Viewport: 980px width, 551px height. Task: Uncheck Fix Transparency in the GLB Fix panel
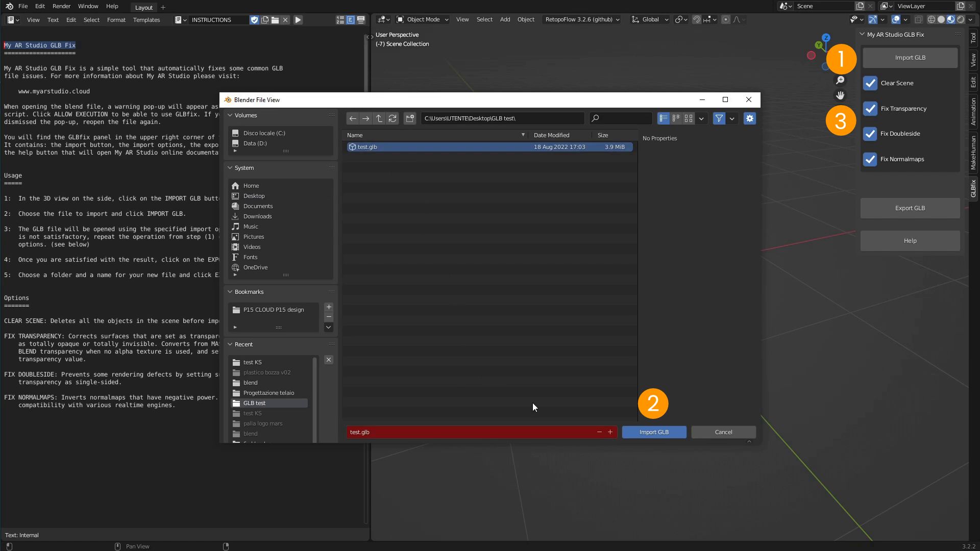click(x=870, y=109)
